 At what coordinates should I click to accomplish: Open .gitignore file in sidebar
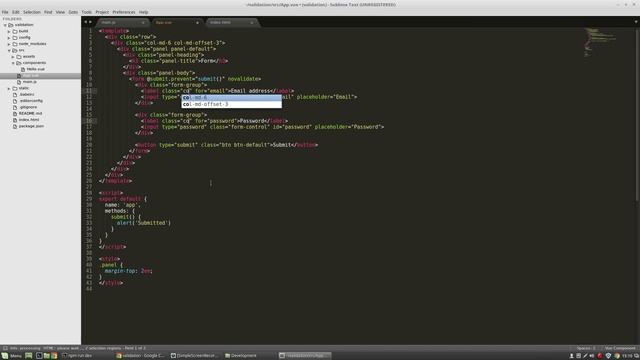pos(28,107)
